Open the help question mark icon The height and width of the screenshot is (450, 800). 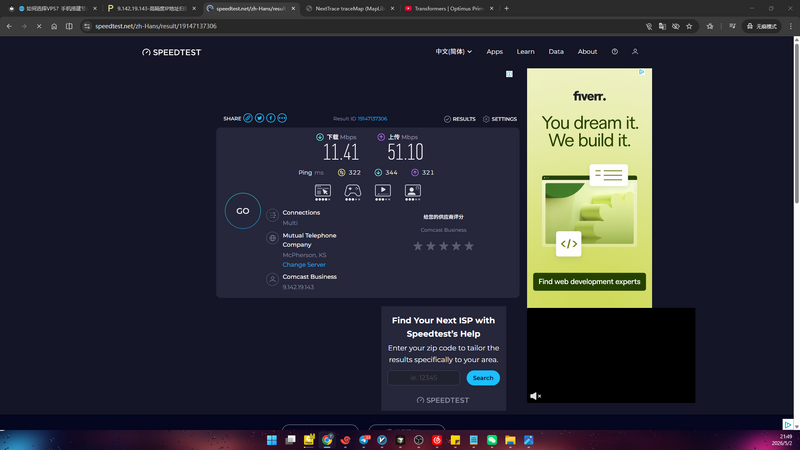tap(615, 52)
